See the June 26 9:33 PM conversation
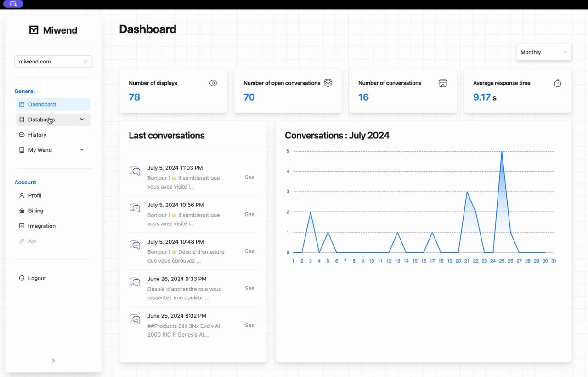This screenshot has width=588, height=377. [x=249, y=288]
